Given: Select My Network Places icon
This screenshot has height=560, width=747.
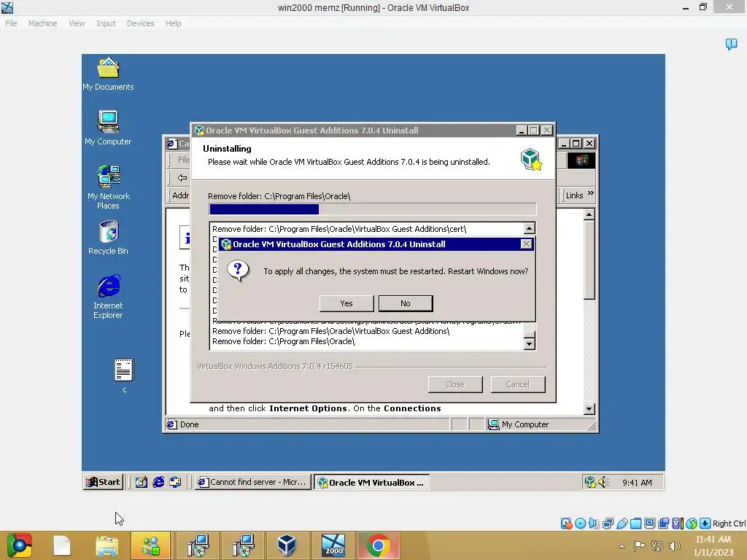Looking at the screenshot, I should 108,187.
